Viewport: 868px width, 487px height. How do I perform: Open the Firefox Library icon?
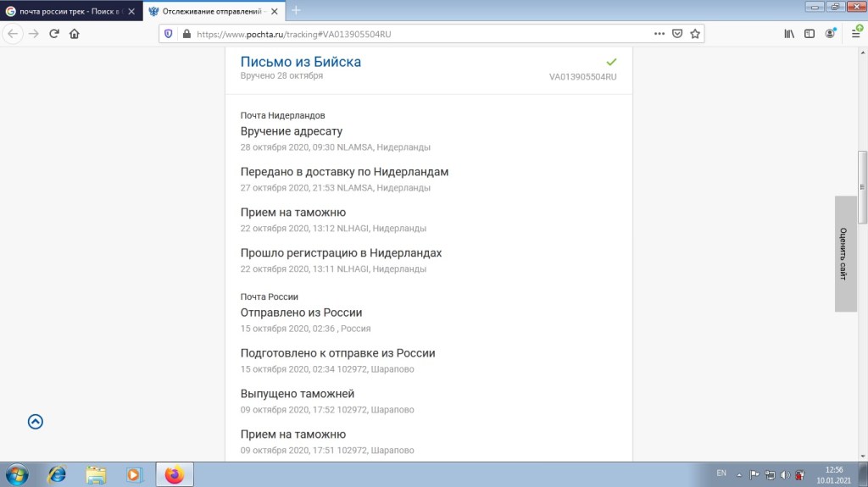click(789, 34)
